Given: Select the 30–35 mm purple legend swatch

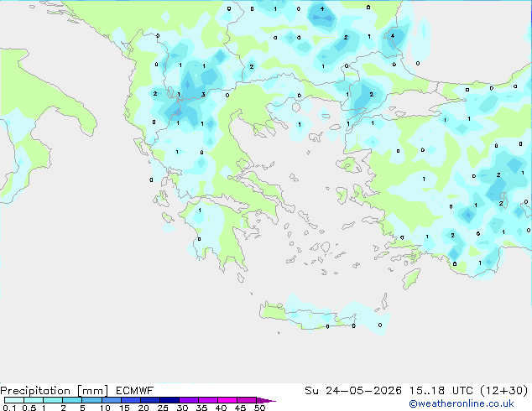Looking at the screenshot, I should click(x=188, y=400).
